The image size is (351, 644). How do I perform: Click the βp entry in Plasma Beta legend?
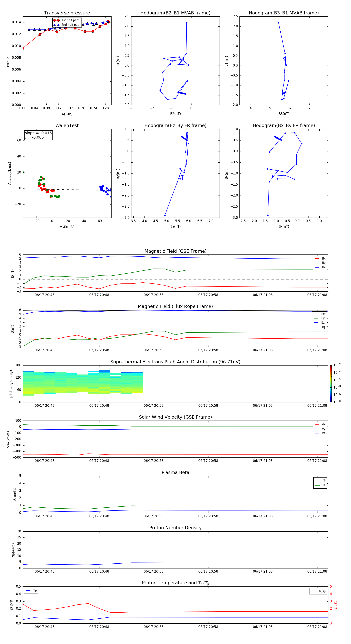[320, 480]
